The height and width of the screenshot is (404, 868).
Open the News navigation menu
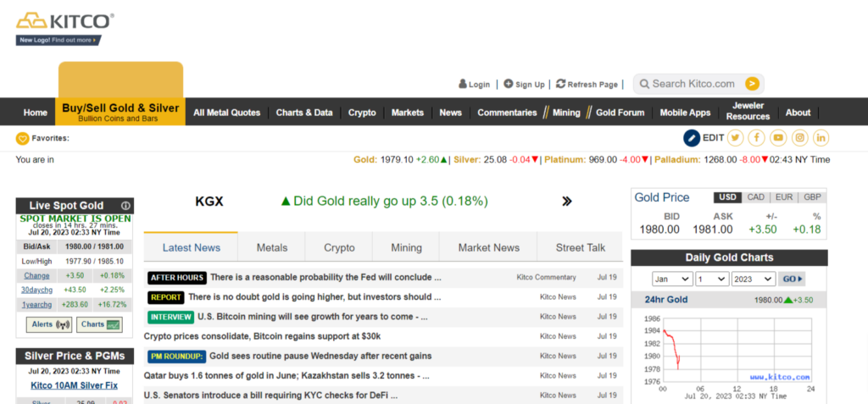coord(451,113)
